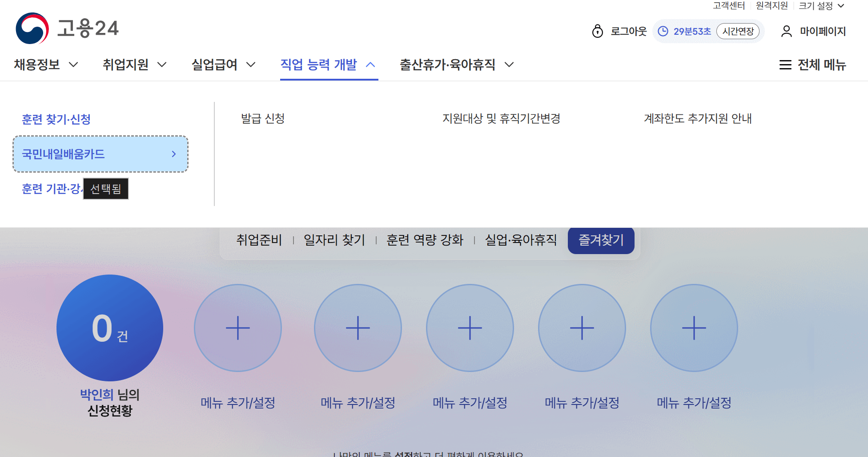Image resolution: width=868 pixels, height=457 pixels.
Task: Click the 고객센터 link
Action: coord(729,6)
